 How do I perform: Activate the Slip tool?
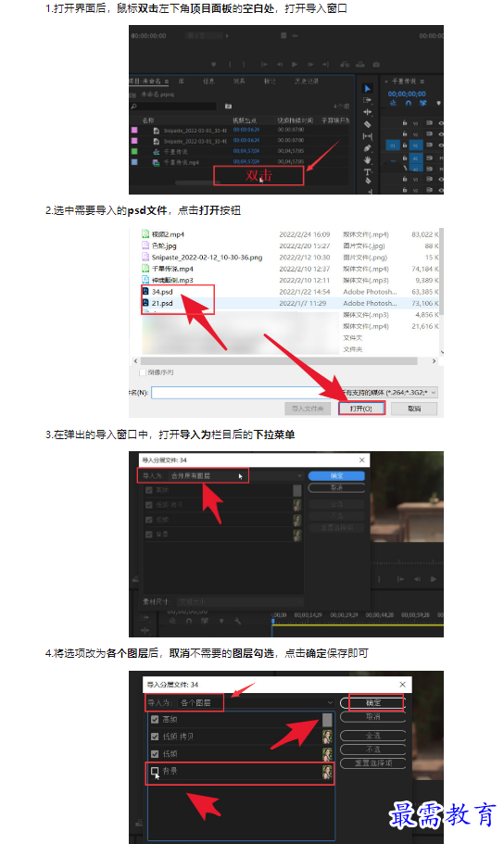[x=368, y=136]
